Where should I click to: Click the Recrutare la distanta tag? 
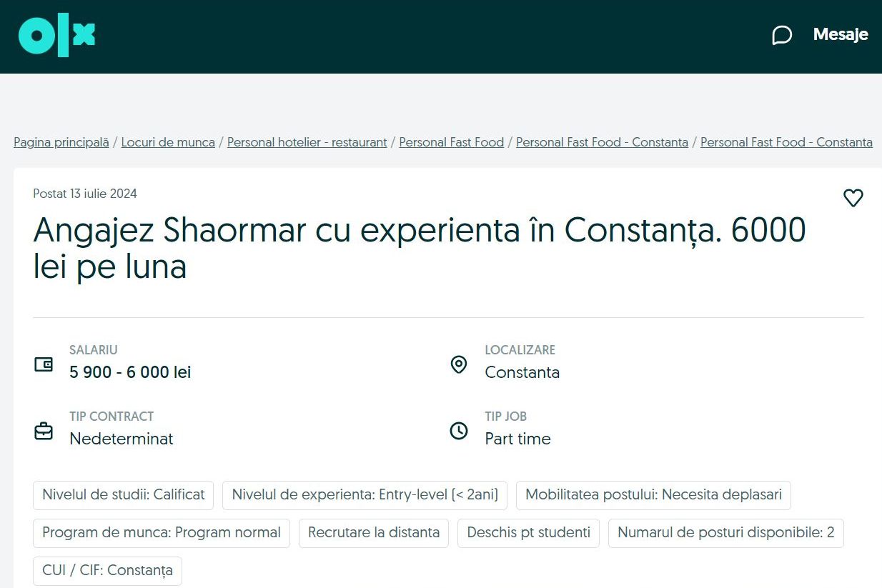coord(373,532)
